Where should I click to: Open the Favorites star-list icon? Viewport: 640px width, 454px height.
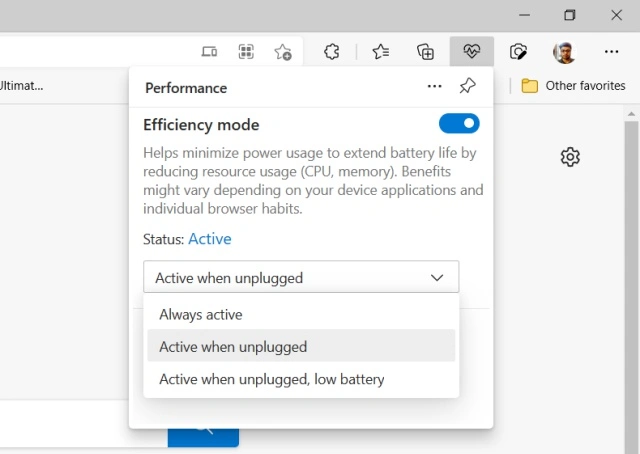click(380, 52)
